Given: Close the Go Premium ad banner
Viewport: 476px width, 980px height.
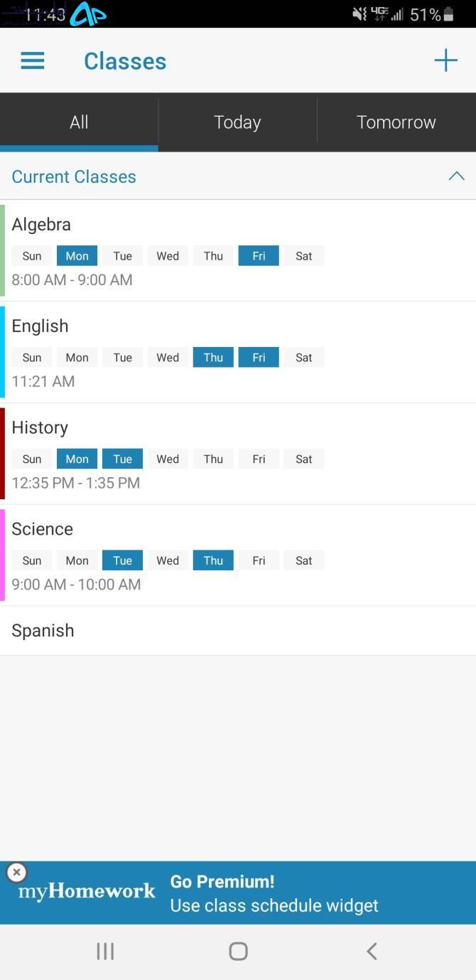Looking at the screenshot, I should point(16,872).
